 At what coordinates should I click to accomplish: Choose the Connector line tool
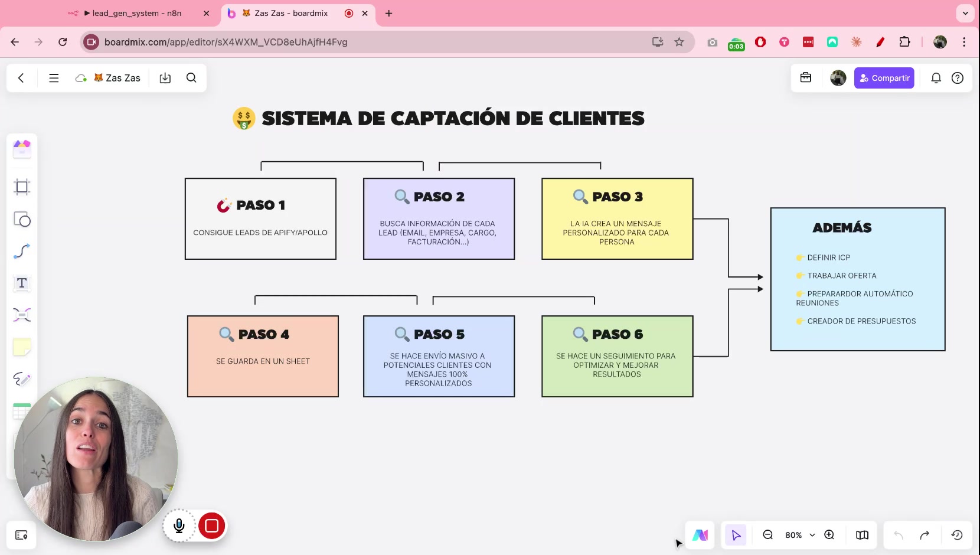pos(22,252)
